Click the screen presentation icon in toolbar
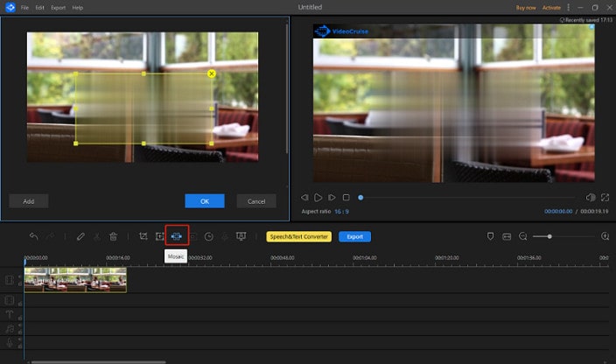 (x=241, y=236)
